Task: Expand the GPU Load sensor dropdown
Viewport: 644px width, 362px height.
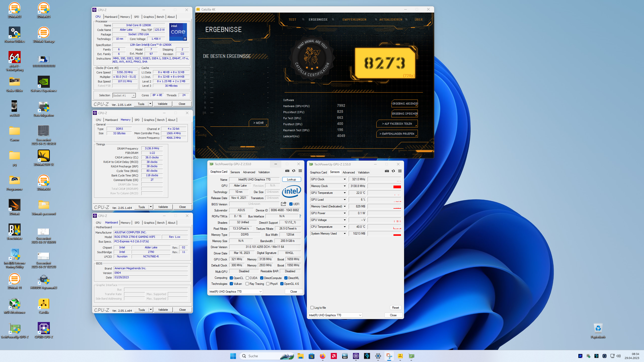Action: (345, 200)
